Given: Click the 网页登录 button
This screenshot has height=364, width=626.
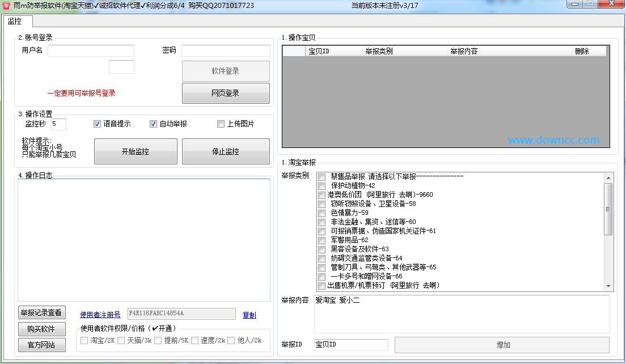Looking at the screenshot, I should tap(226, 92).
